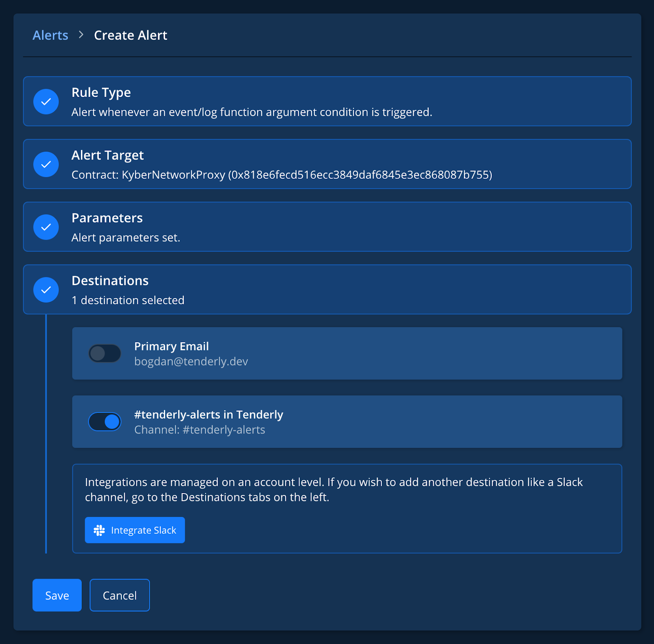Click the integrations account-level info text

[x=334, y=489]
